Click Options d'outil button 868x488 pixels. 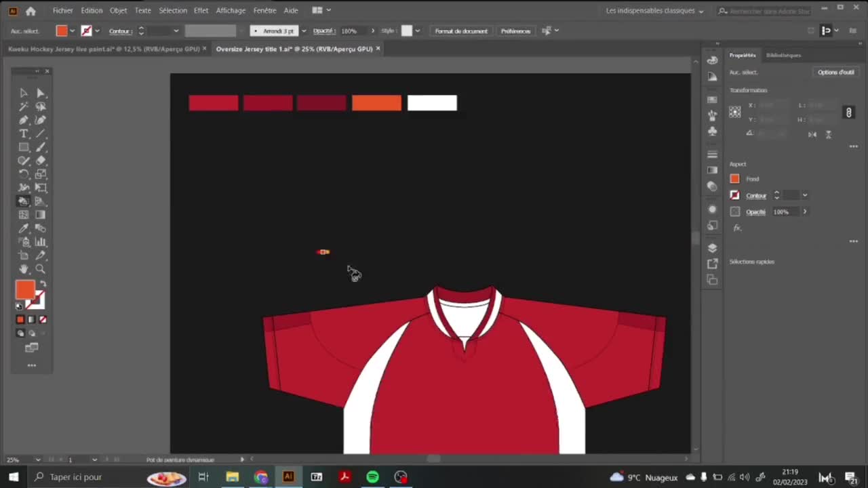(835, 73)
